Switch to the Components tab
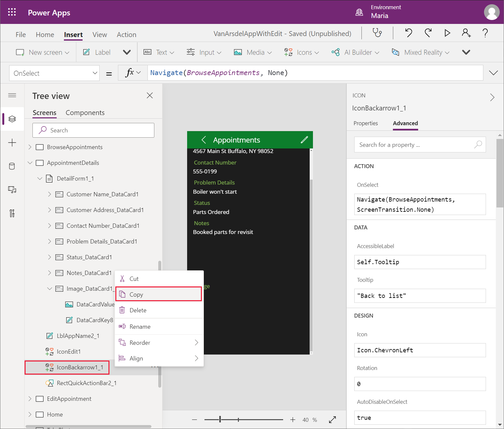 pyautogui.click(x=85, y=113)
